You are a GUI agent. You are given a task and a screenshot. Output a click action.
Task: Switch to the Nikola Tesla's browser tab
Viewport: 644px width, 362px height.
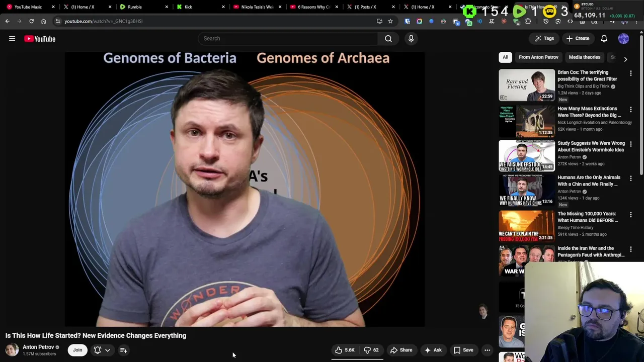tap(257, 7)
